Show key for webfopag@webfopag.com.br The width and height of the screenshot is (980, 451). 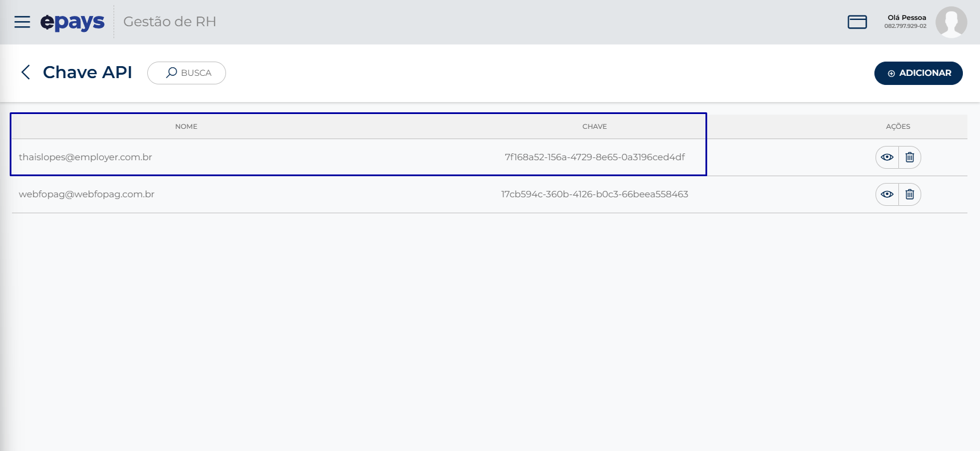(887, 194)
